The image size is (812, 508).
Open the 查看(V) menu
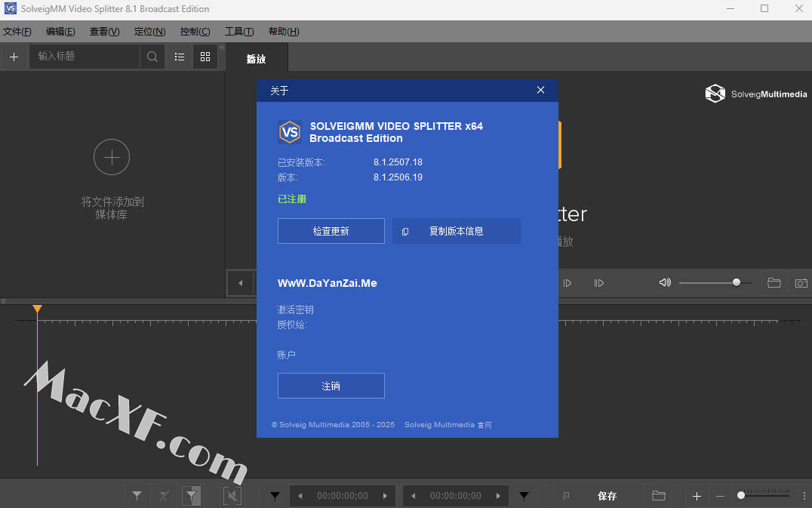point(105,32)
